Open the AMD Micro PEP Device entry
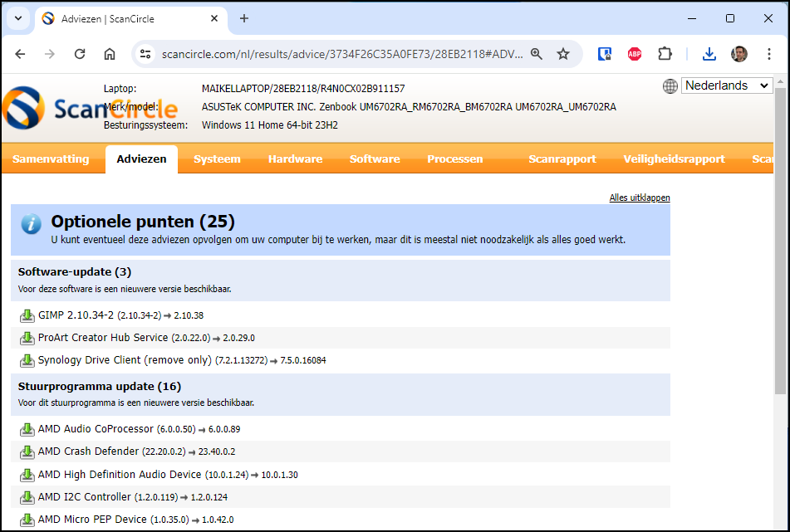This screenshot has width=790, height=532. click(136, 520)
